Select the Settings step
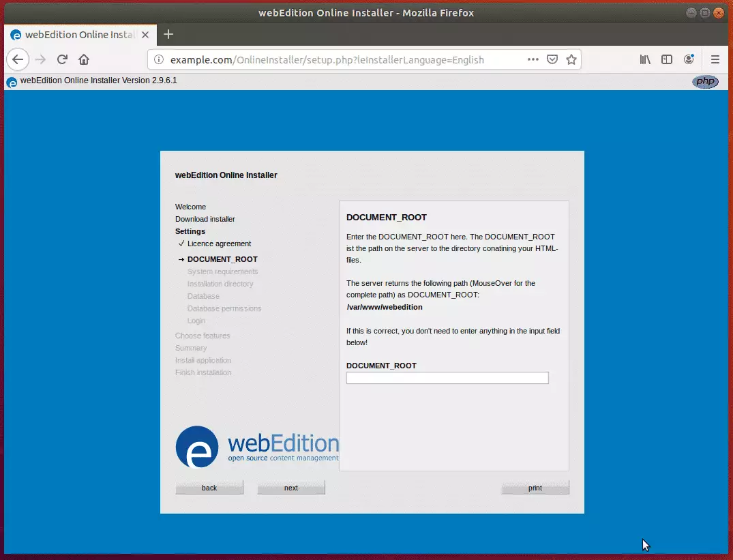 tap(190, 231)
